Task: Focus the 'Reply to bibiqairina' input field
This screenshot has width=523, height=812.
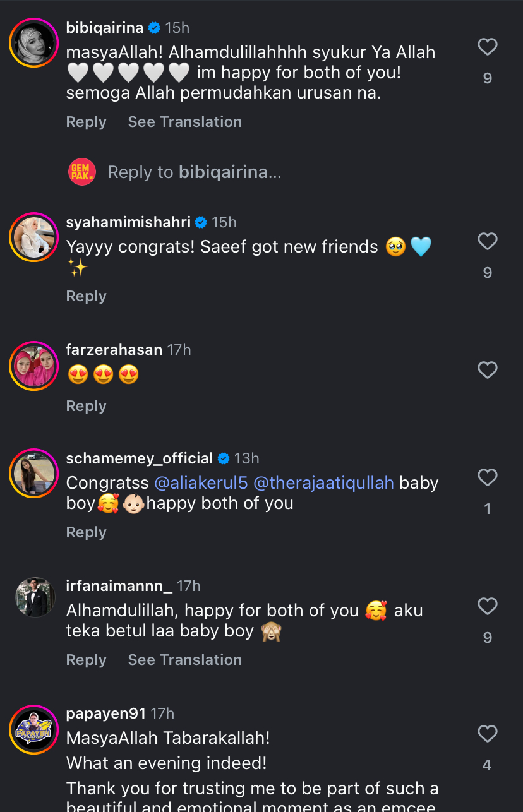Action: pyautogui.click(x=195, y=172)
